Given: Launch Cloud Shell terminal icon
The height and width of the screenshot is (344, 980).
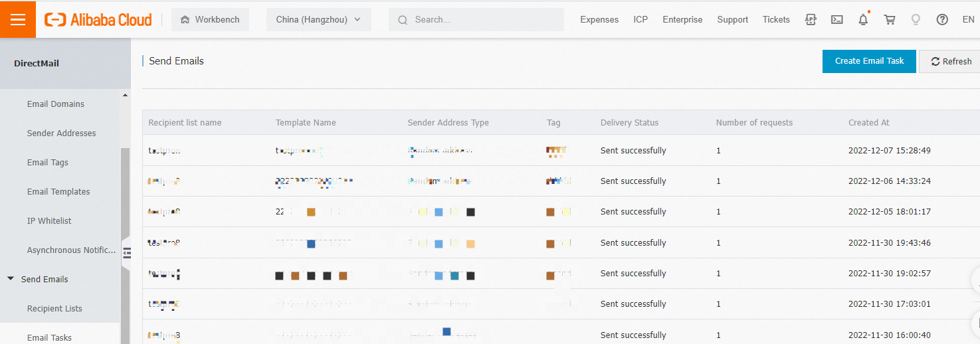Looking at the screenshot, I should (x=837, y=20).
